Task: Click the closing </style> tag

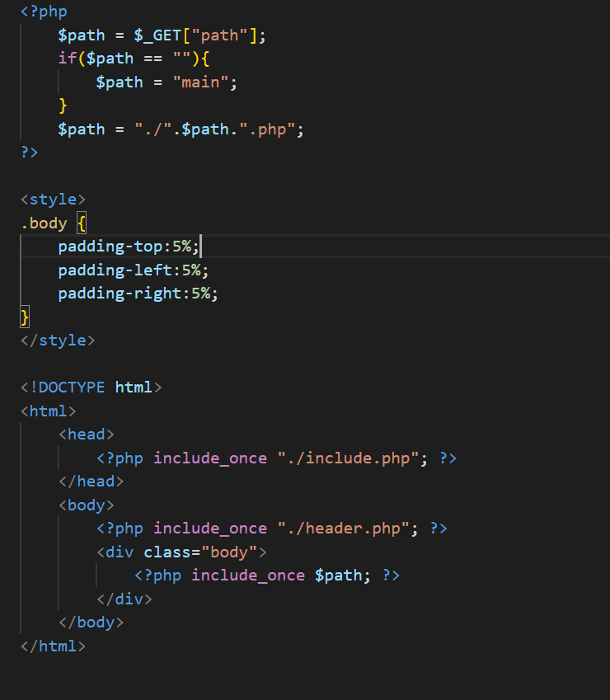Action: 58,341
